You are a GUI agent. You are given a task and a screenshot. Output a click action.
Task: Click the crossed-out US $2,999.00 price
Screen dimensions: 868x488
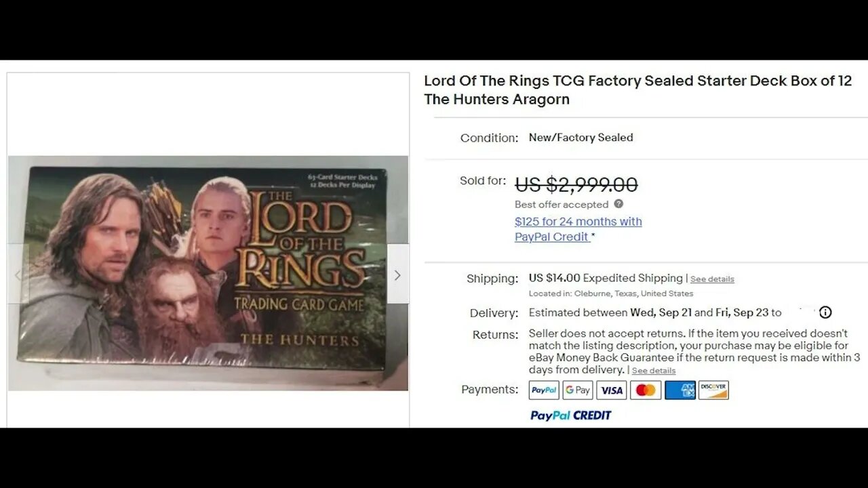point(576,184)
